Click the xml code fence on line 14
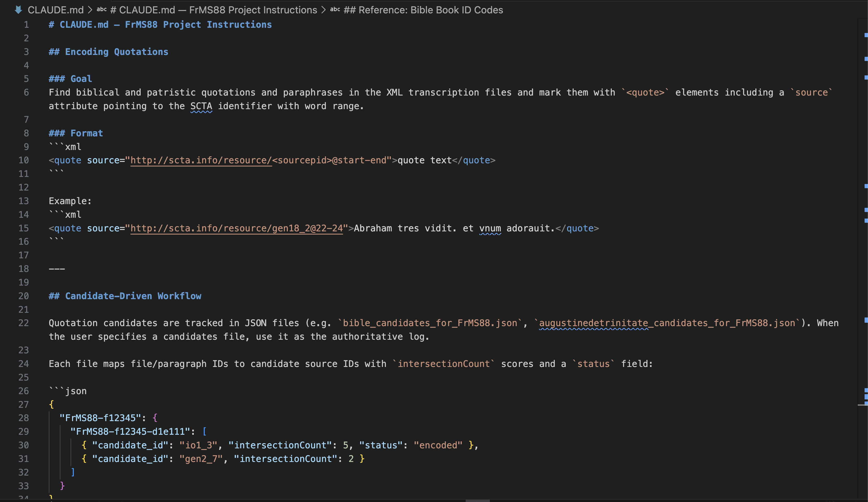Screen dimensions: 868x502 pyautogui.click(x=65, y=215)
